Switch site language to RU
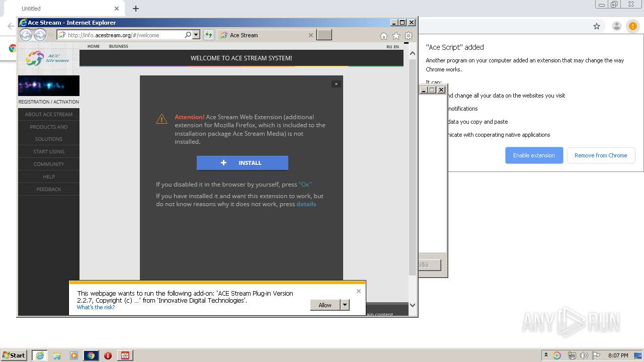Viewport: 644px width, 362px height. (x=389, y=47)
